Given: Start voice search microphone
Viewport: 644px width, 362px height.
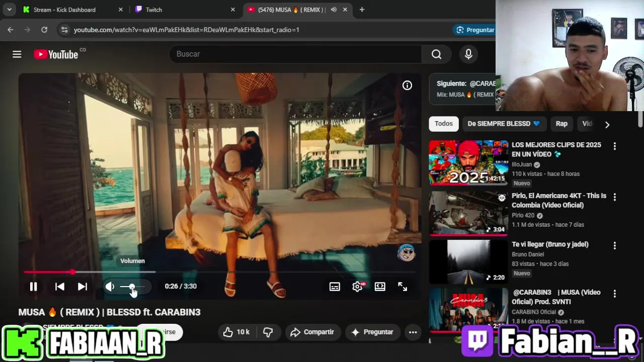Looking at the screenshot, I should 468,54.
